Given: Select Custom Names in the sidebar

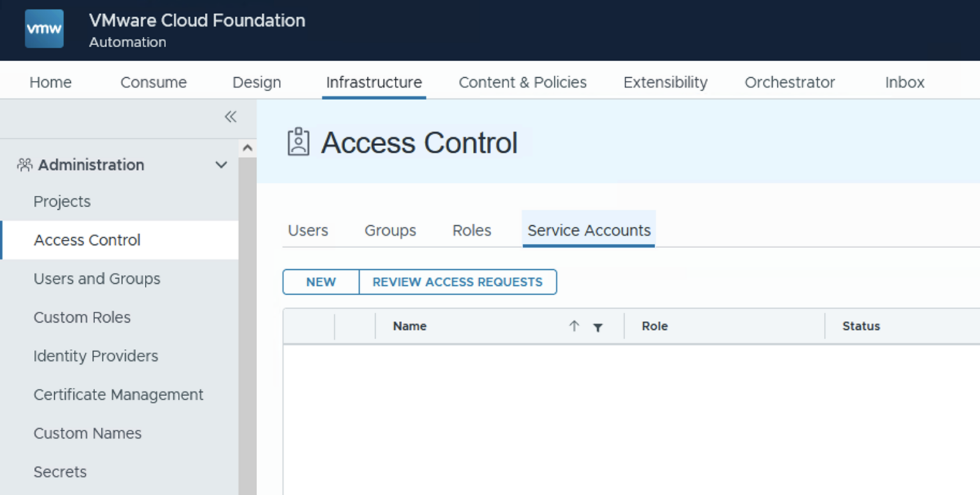Looking at the screenshot, I should 87,433.
